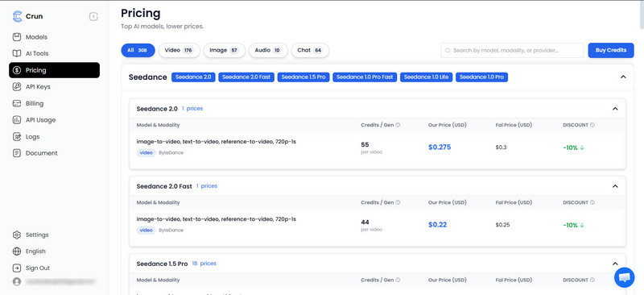The image size is (644, 295).
Task: Collapse the Seedance 2.0 Fast price card
Action: click(615, 186)
